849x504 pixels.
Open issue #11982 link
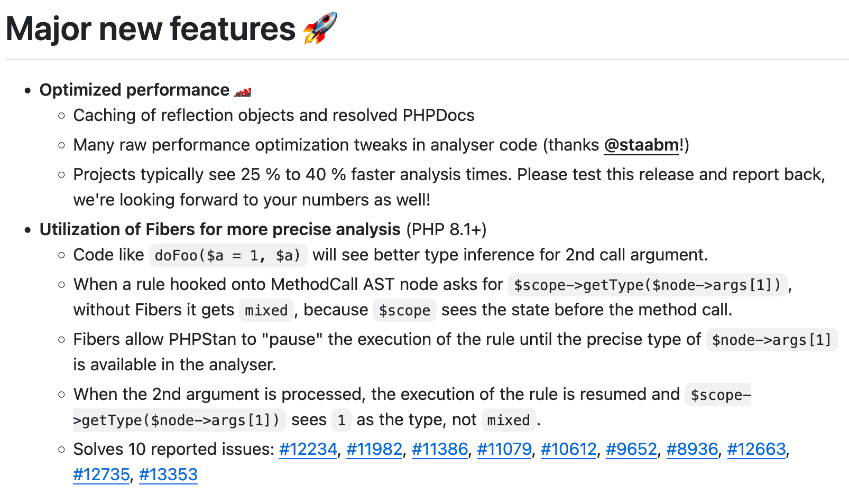click(374, 449)
